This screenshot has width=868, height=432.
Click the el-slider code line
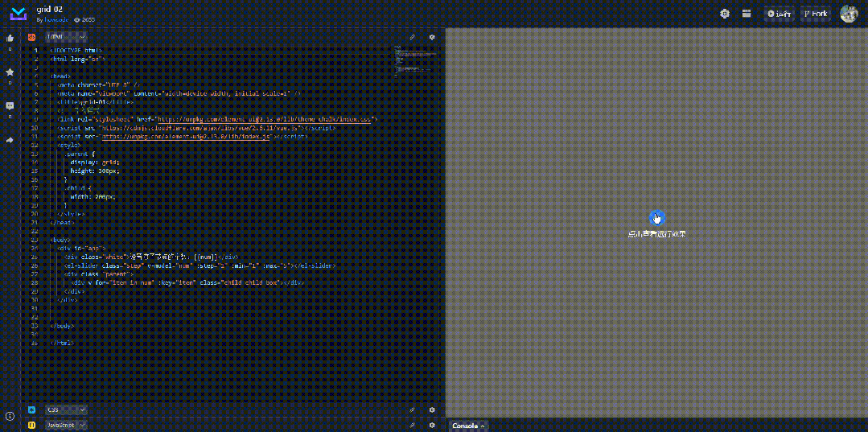click(200, 265)
